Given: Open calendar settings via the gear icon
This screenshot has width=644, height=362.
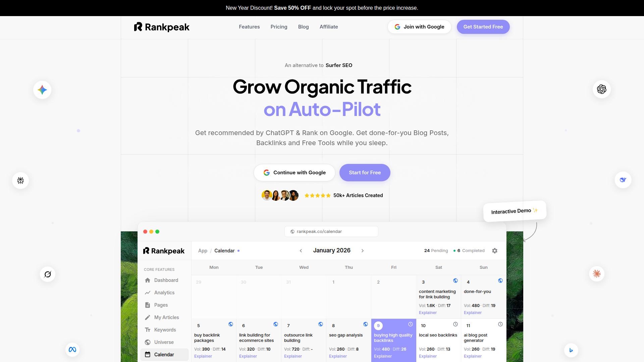Looking at the screenshot, I should [x=495, y=250].
